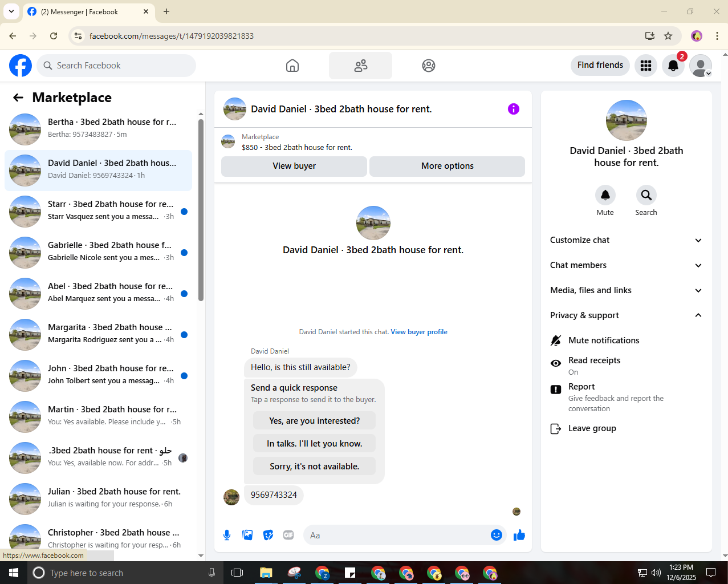Open Margarita Rodriguez's conversation

pyautogui.click(x=98, y=335)
